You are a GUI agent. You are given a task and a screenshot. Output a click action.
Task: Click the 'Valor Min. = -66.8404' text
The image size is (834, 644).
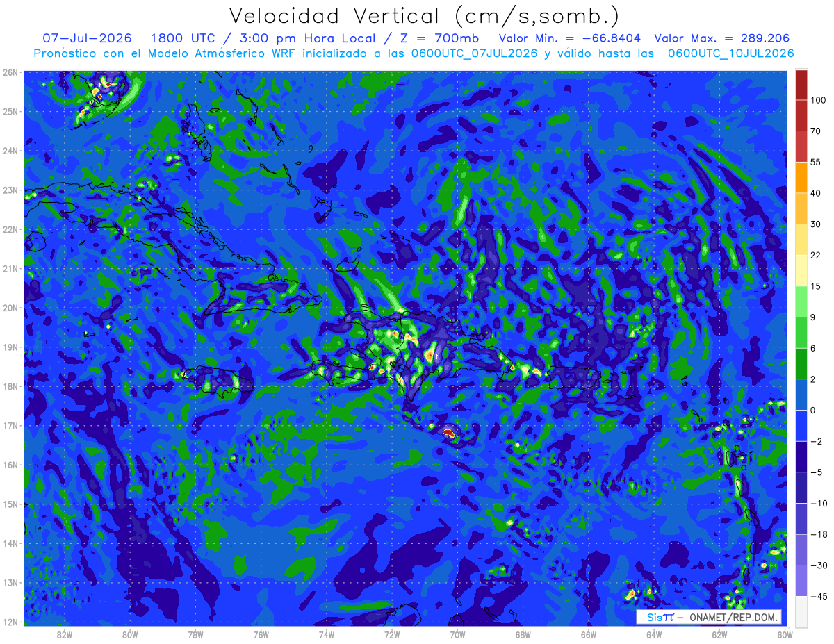(x=570, y=38)
